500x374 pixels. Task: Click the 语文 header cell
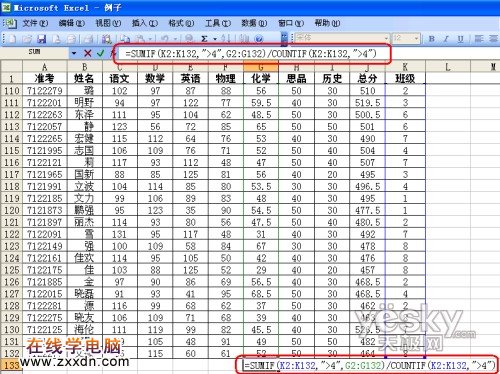120,78
